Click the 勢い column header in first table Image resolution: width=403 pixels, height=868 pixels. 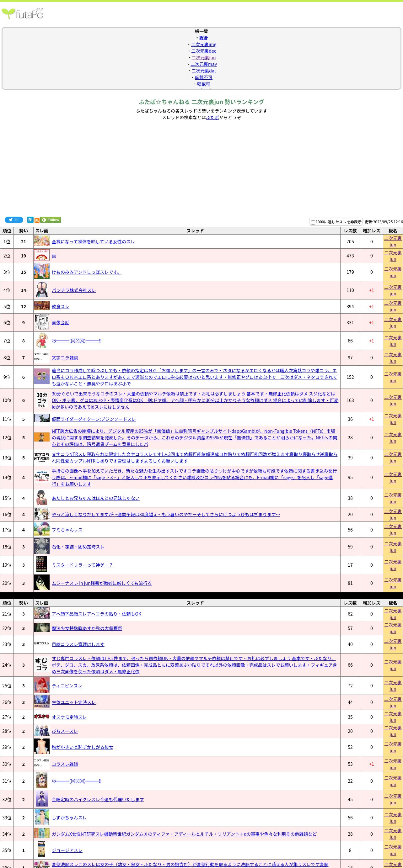pyautogui.click(x=23, y=231)
